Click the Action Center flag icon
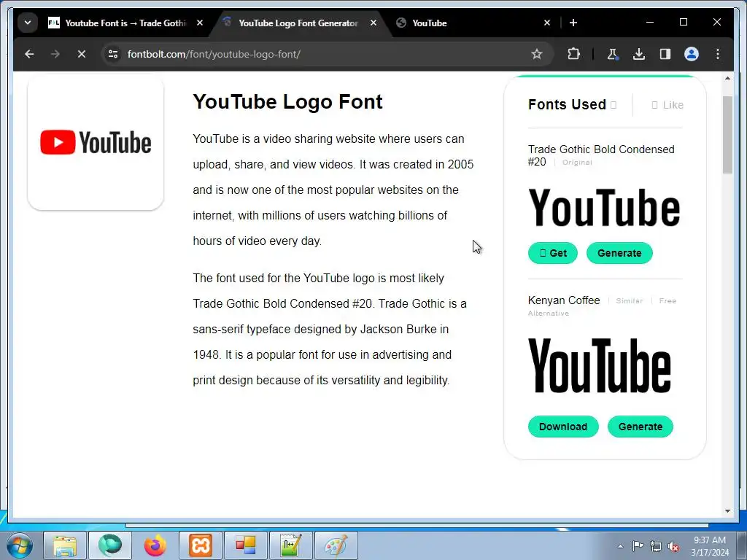The width and height of the screenshot is (747, 560). [x=638, y=546]
